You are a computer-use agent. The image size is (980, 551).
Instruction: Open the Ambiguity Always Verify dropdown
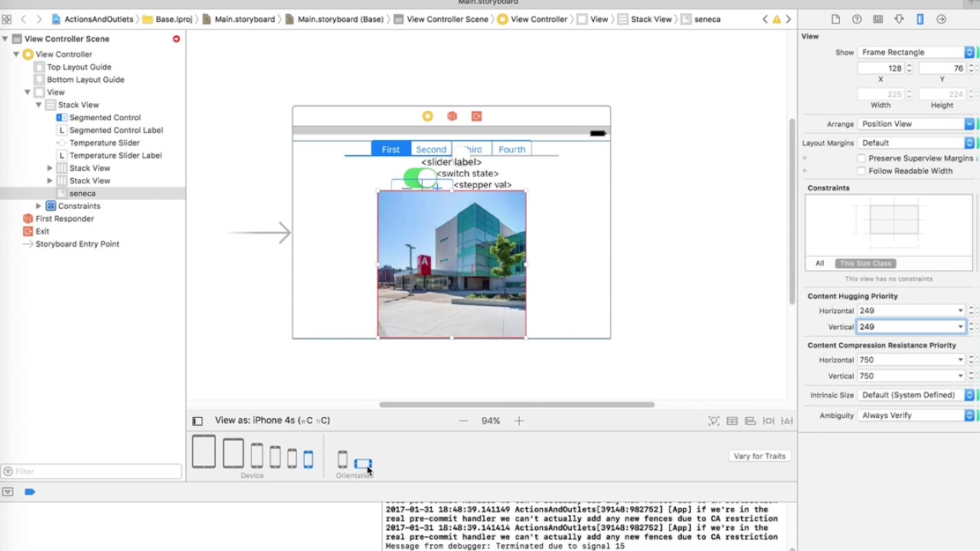point(916,416)
